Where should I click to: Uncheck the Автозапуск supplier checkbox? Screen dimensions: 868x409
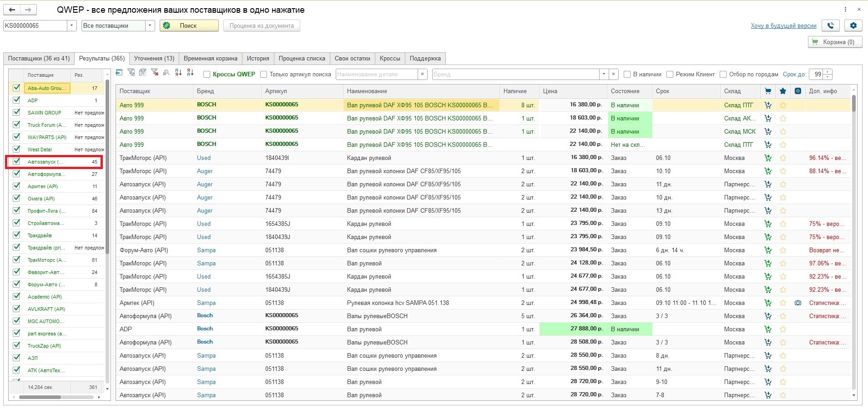coord(17,161)
